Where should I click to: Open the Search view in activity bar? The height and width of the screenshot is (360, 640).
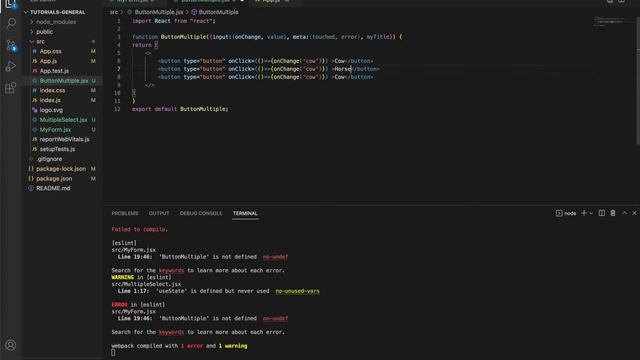point(11,23)
